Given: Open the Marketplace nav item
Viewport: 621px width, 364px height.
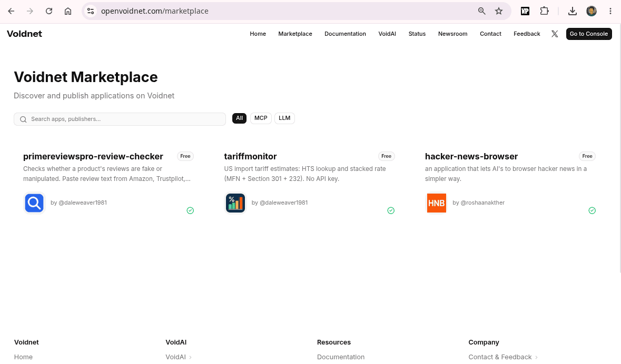Looking at the screenshot, I should 295,34.
